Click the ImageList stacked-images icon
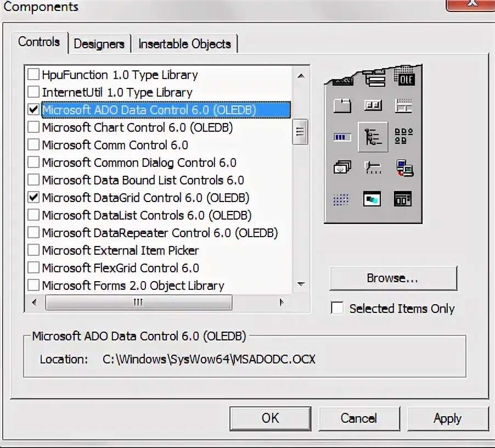495x448 pixels. click(x=342, y=167)
